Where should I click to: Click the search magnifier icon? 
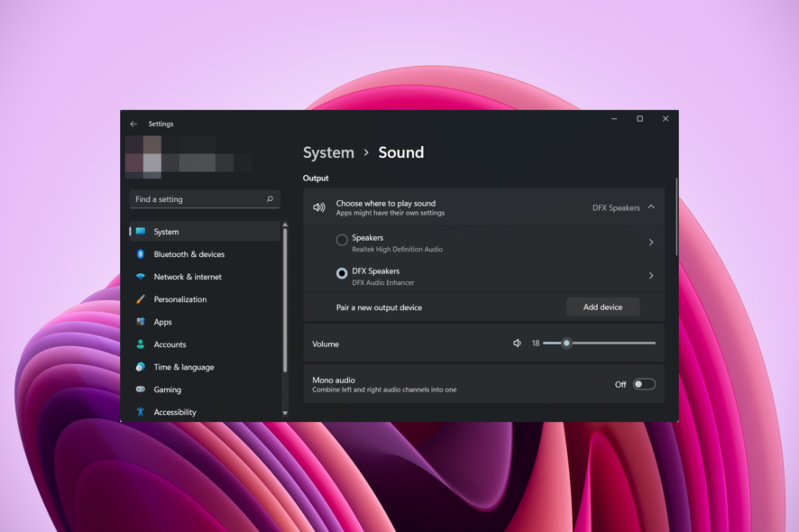pos(270,199)
